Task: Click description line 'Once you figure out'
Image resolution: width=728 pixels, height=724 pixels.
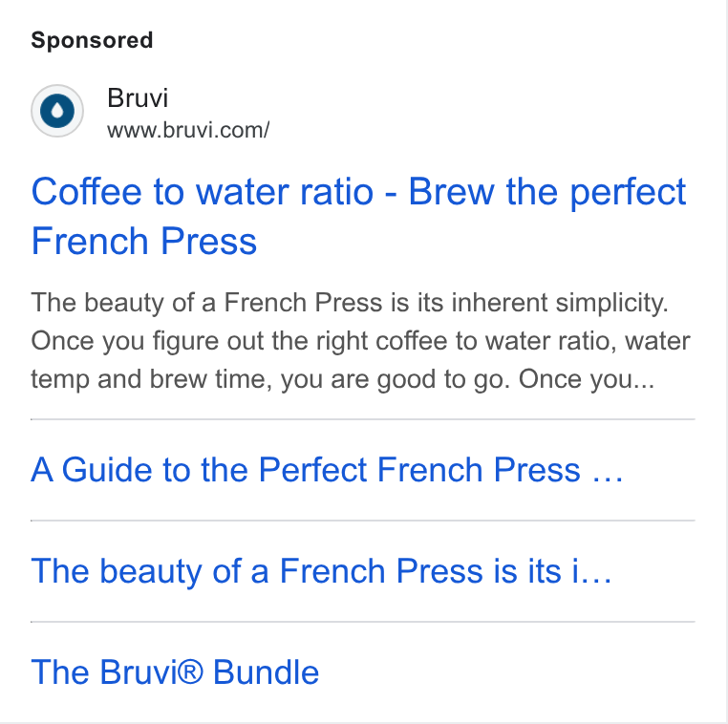Action: (361, 342)
